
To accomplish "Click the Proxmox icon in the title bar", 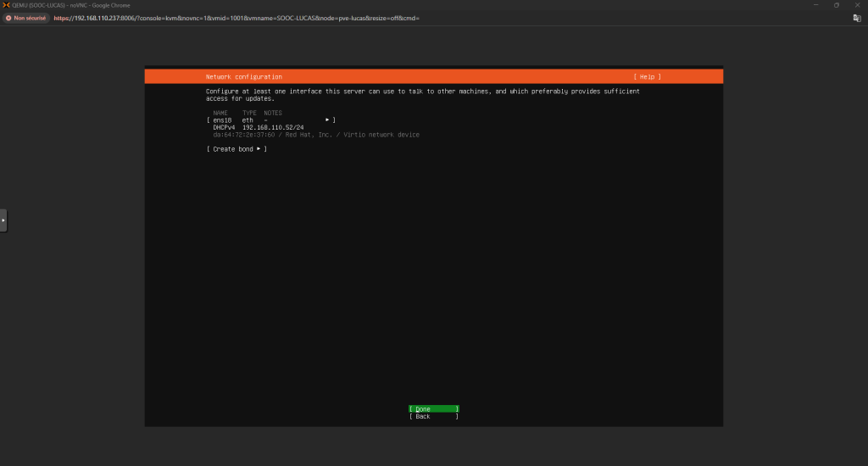I will [x=5, y=5].
